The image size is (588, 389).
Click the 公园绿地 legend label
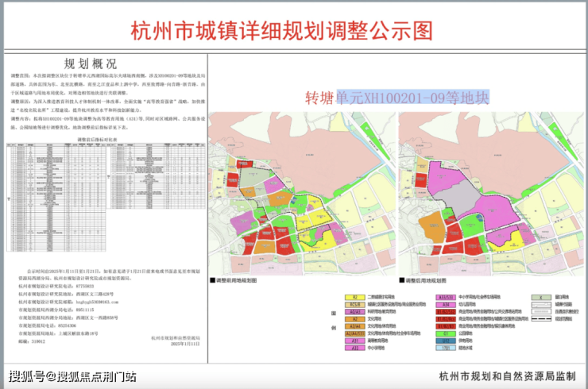466,333
